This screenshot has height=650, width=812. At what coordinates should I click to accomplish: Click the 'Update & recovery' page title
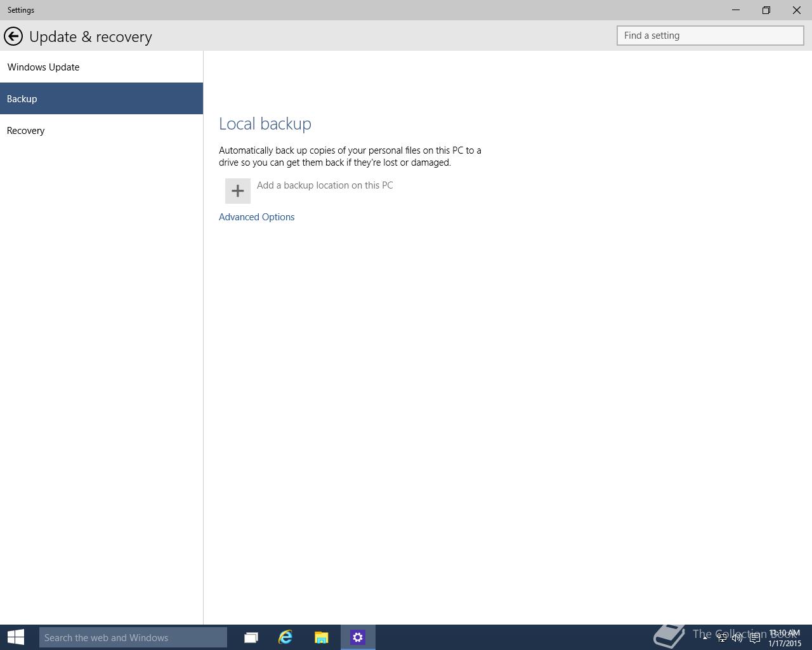(x=91, y=37)
